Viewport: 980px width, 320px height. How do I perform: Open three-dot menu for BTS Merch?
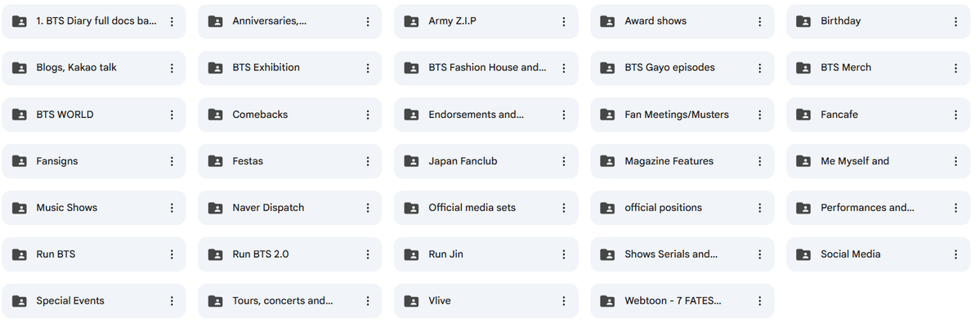(955, 68)
